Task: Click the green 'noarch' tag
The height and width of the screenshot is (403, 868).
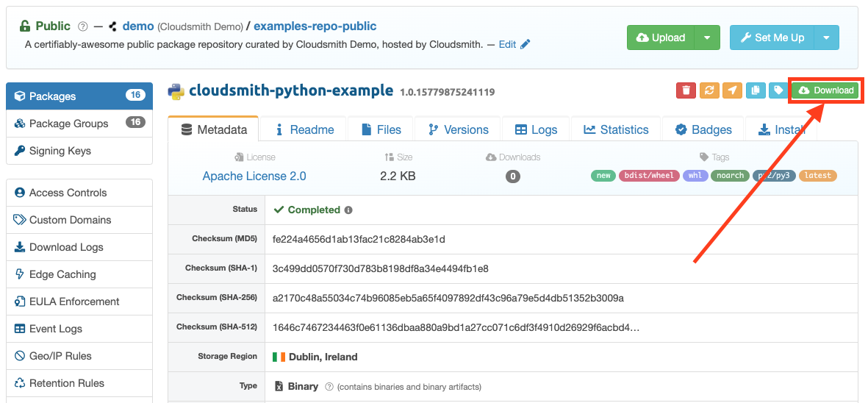Action: (x=730, y=176)
